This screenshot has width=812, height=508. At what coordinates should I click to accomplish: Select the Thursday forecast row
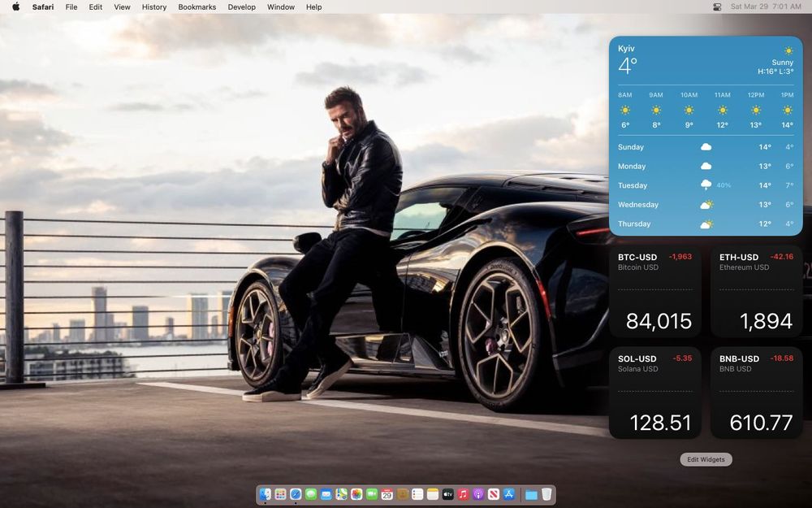(706, 224)
